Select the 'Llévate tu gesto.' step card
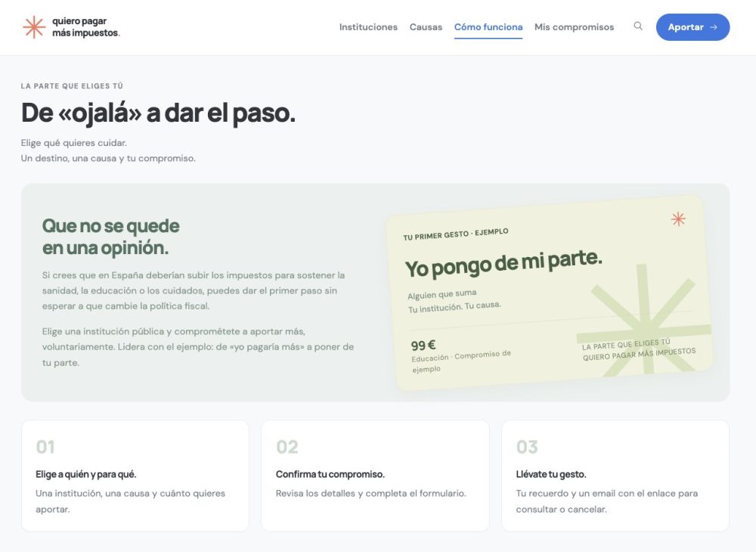The width and height of the screenshot is (756, 552). 615,476
